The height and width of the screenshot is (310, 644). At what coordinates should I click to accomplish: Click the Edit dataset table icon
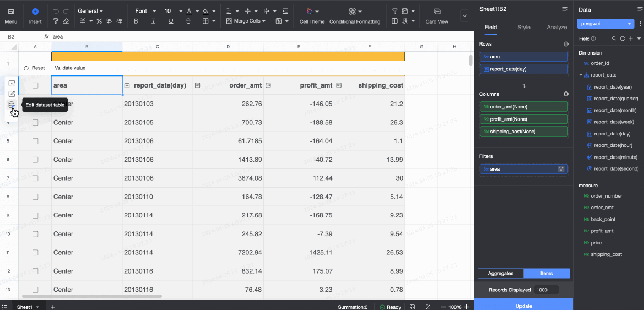point(12,105)
